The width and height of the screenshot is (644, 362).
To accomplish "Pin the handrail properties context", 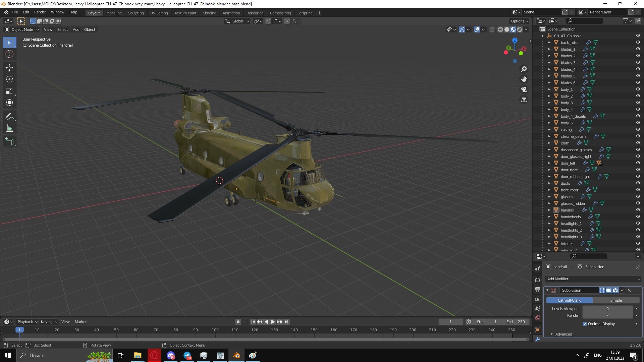I will click(x=638, y=267).
